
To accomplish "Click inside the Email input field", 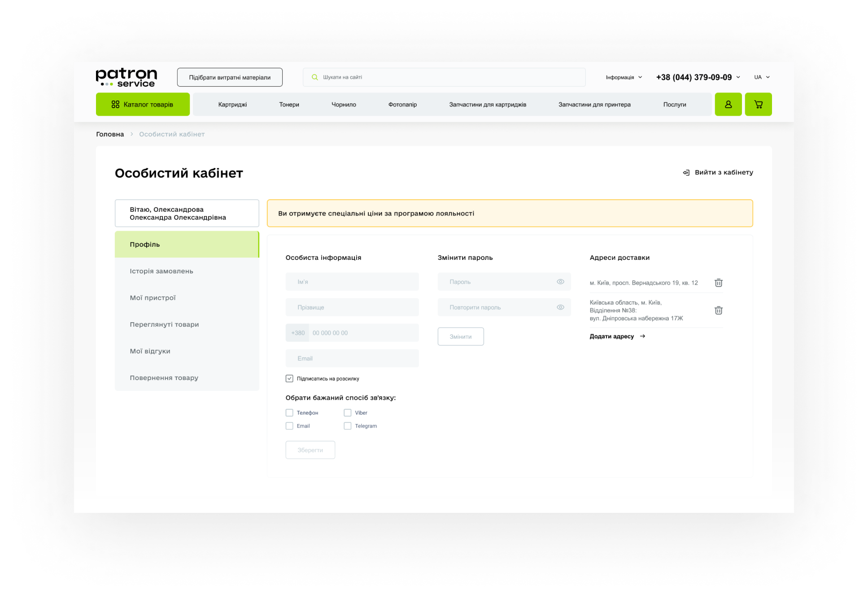I will pyautogui.click(x=352, y=359).
